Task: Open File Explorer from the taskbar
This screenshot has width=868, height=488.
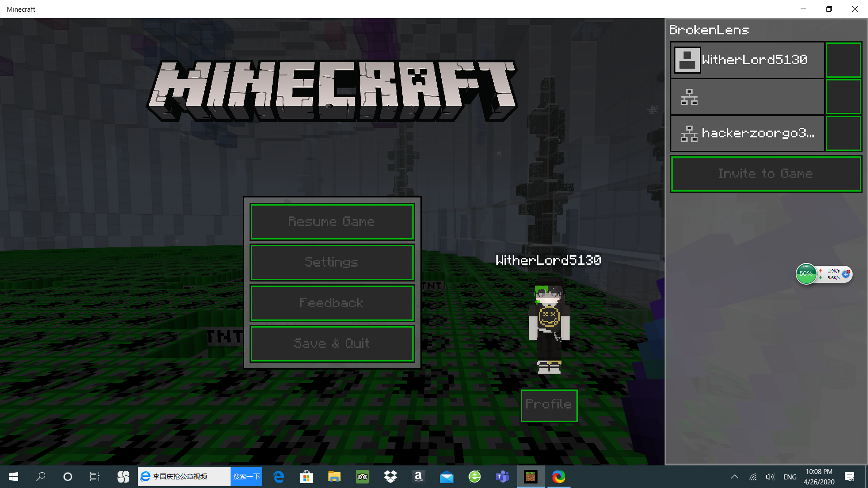Action: click(x=335, y=477)
